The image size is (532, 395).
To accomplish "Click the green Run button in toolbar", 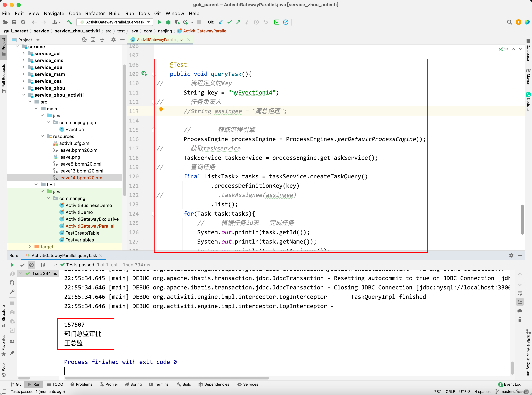I will pos(160,22).
